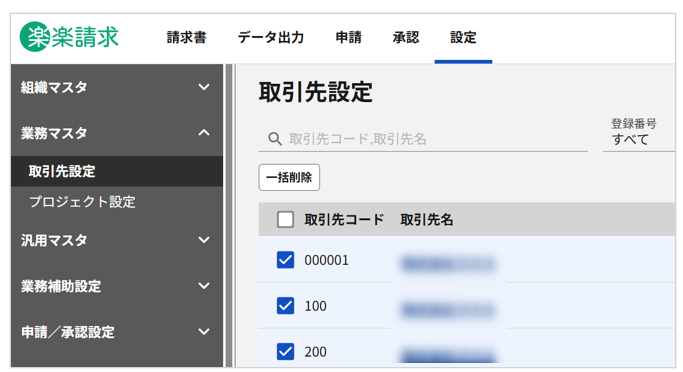Uncheck the checkbox for row 100
The width and height of the screenshot is (683, 372).
[285, 306]
